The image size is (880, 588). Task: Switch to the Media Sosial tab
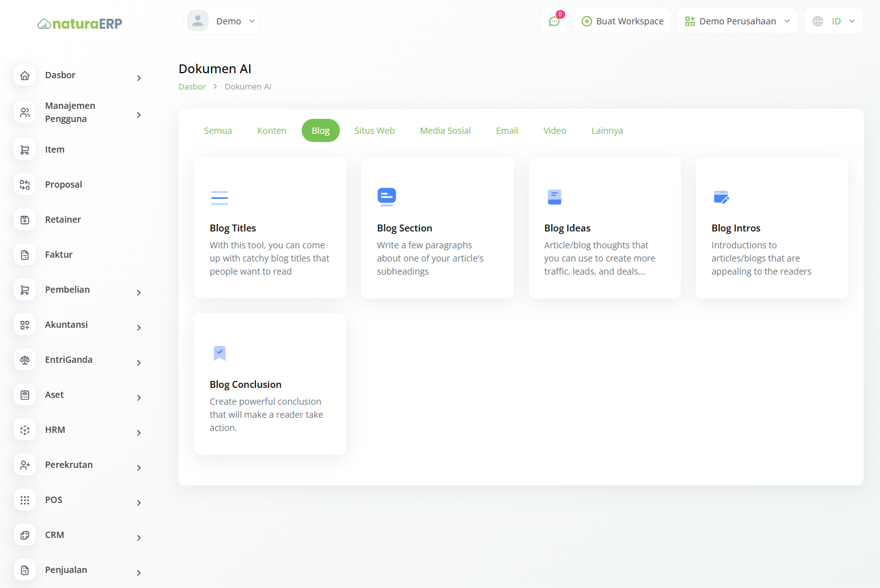[x=445, y=131]
